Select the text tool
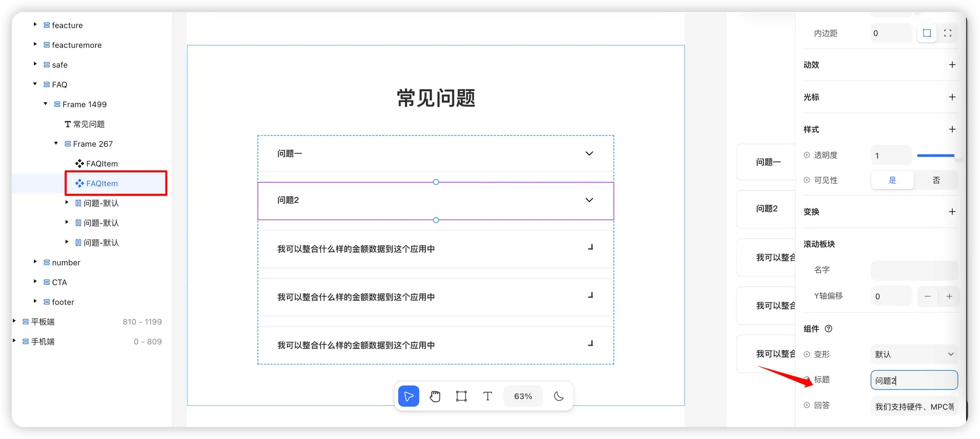This screenshot has height=439, width=980. pyautogui.click(x=488, y=396)
